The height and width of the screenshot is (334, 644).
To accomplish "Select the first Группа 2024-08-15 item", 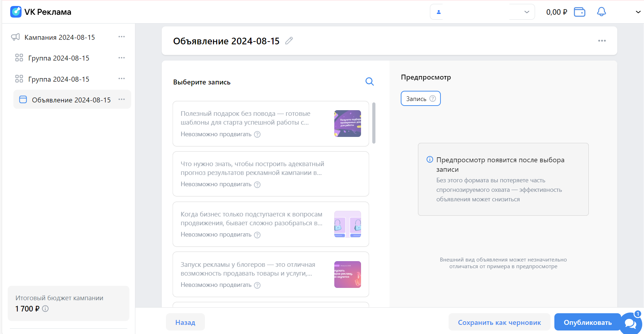I will (x=59, y=58).
